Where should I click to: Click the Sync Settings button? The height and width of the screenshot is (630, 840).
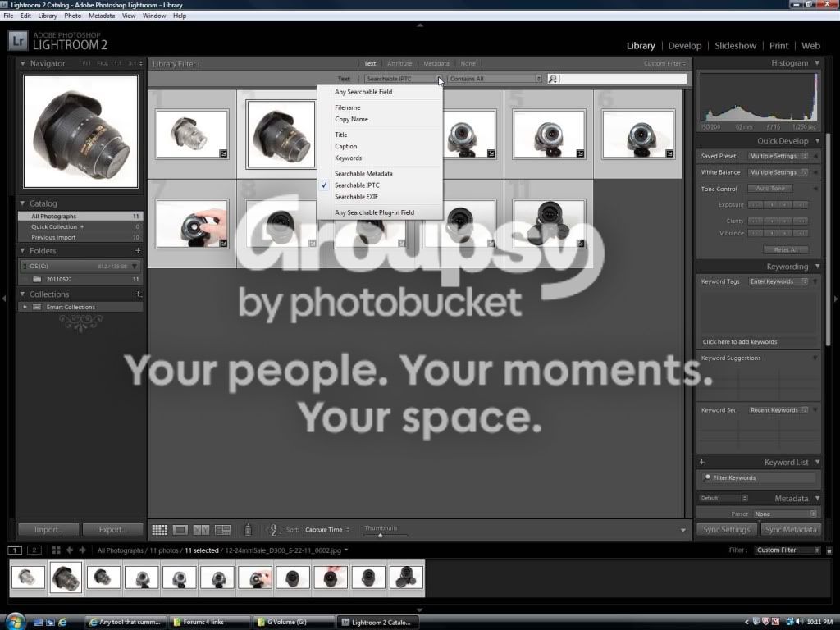click(727, 530)
